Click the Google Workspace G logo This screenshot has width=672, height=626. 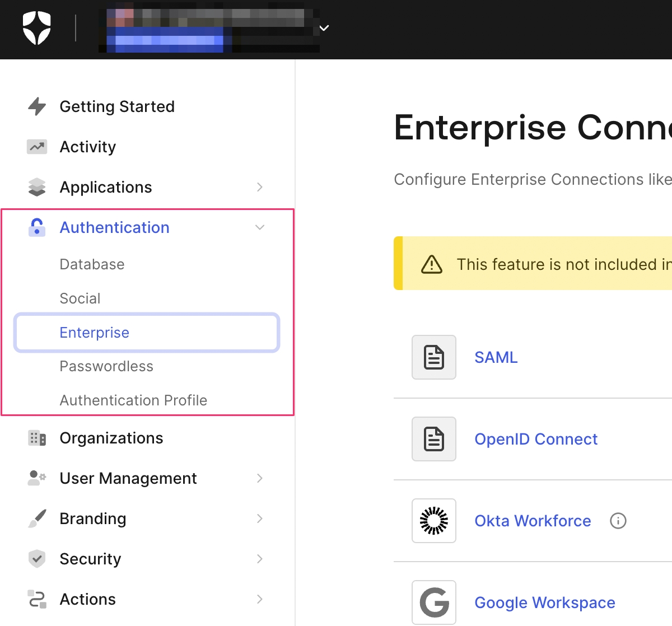pos(434,602)
